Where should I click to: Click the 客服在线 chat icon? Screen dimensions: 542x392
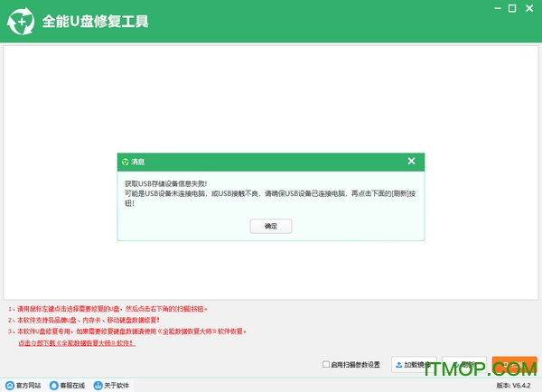click(54, 385)
